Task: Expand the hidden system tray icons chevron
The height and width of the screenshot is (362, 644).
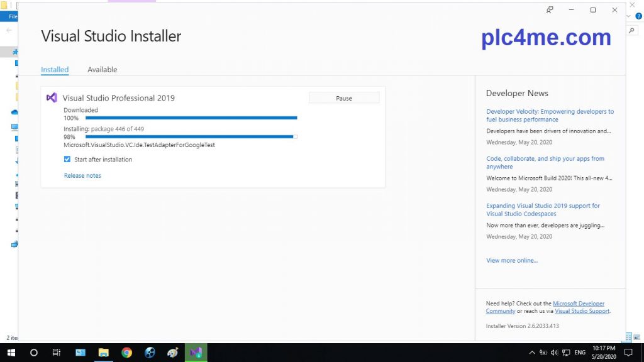Action: pyautogui.click(x=532, y=353)
